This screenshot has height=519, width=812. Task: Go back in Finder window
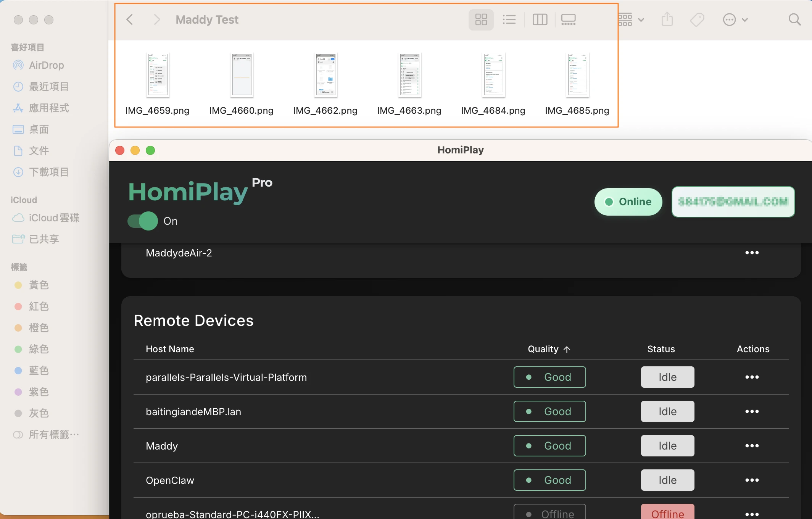(130, 19)
